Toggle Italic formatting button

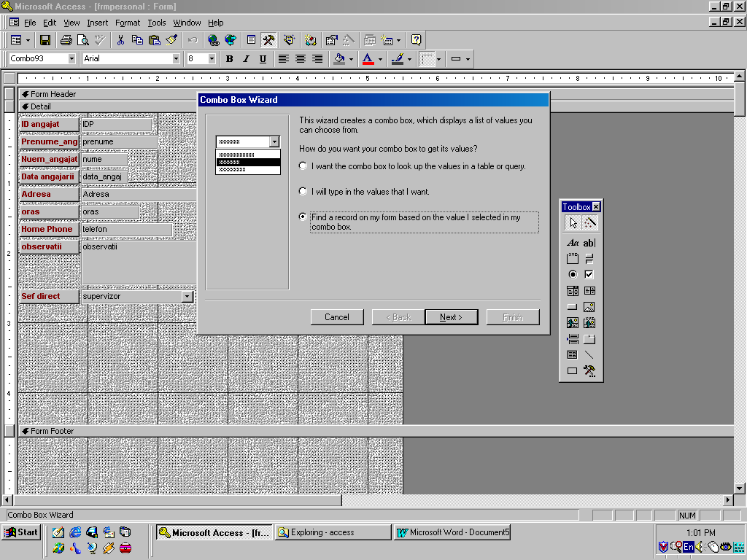click(x=246, y=59)
